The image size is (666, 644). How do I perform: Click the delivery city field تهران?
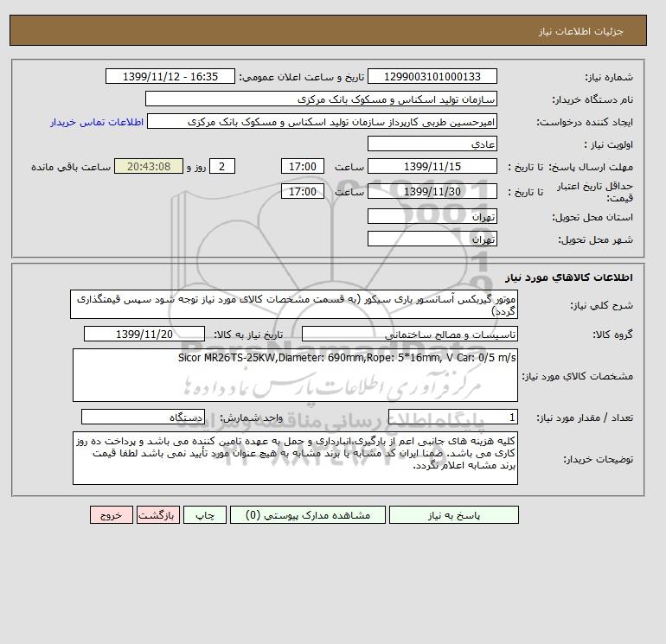432,239
